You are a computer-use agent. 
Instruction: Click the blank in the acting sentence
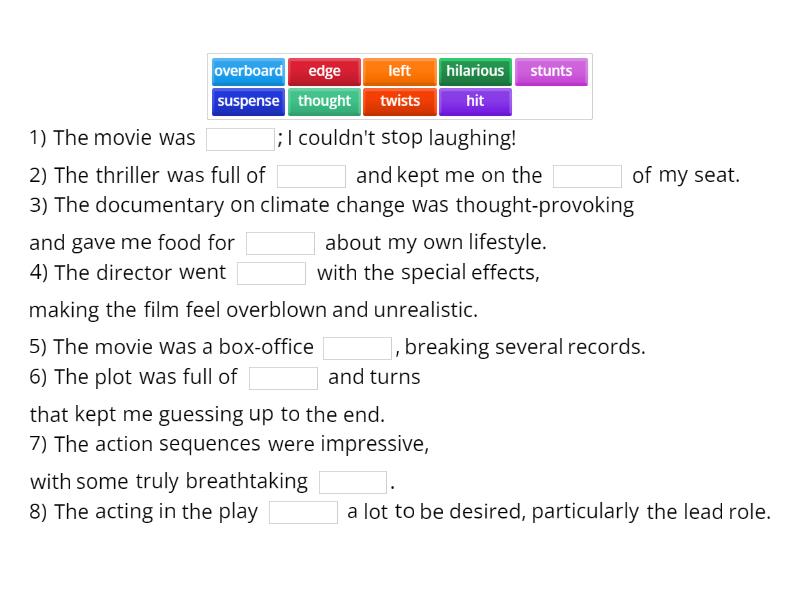(x=303, y=511)
